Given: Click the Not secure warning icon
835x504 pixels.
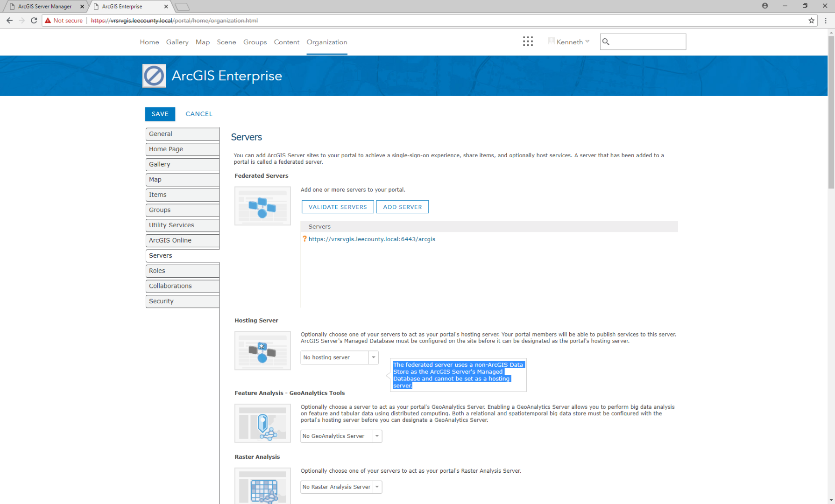Looking at the screenshot, I should (x=48, y=21).
